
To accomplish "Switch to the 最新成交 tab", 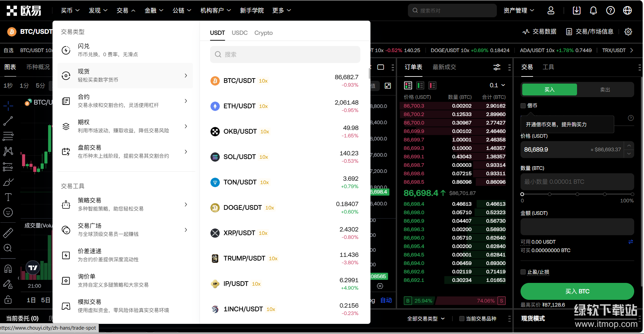I will click(x=444, y=67).
